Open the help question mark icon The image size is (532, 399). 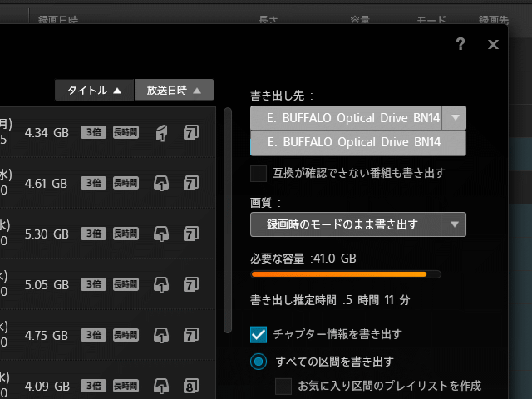[461, 44]
